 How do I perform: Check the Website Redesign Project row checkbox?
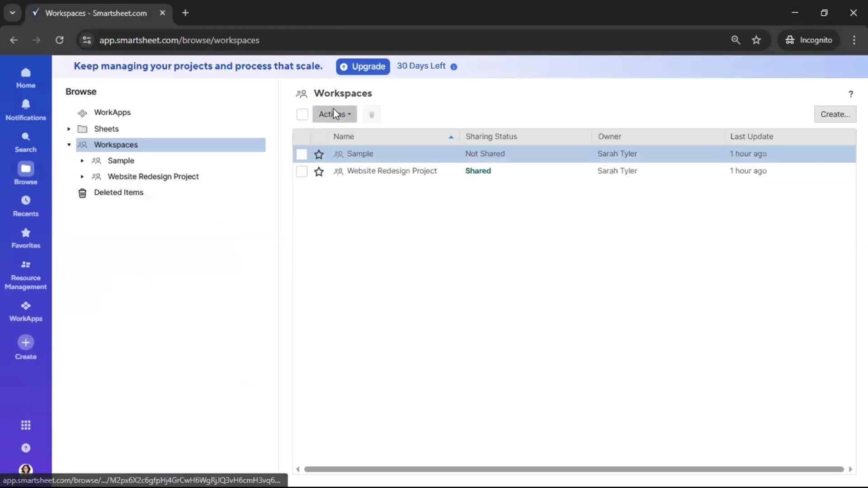coord(302,171)
